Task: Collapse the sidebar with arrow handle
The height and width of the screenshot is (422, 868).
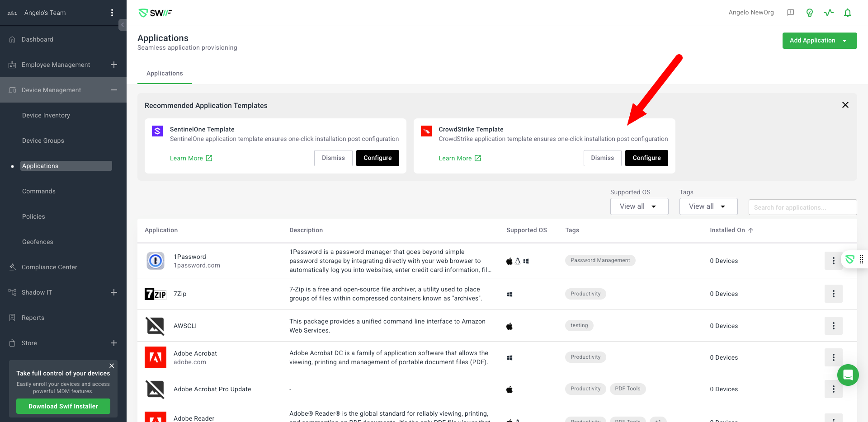Action: pyautogui.click(x=123, y=25)
